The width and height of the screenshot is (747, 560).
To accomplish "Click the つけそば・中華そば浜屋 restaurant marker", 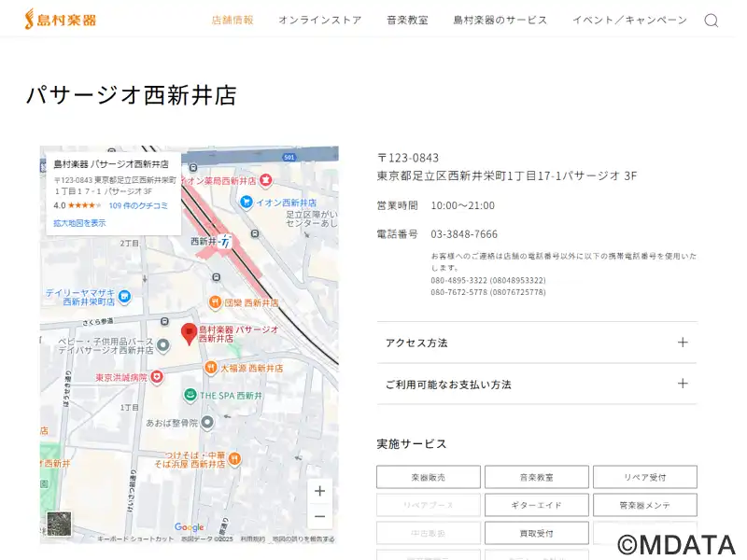I will point(234,458).
